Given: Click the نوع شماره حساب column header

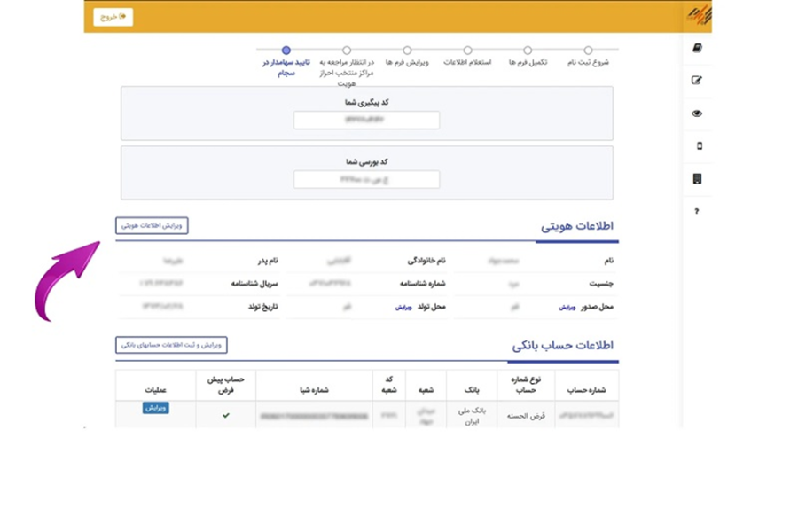Looking at the screenshot, I should pos(526,384).
